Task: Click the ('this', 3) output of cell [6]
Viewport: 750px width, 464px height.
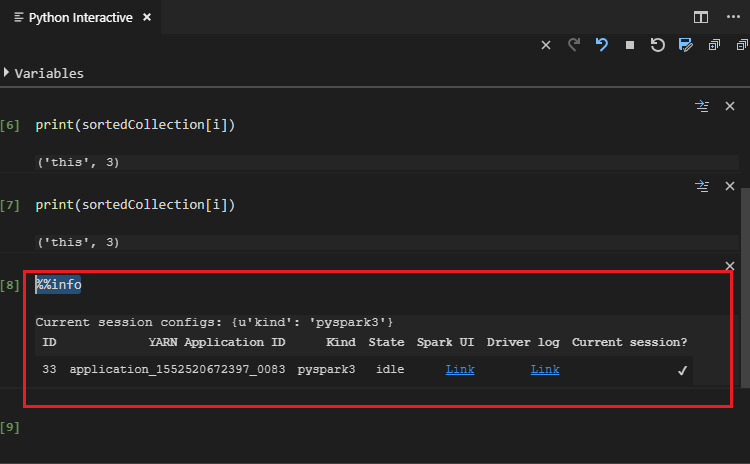Action: click(x=78, y=162)
